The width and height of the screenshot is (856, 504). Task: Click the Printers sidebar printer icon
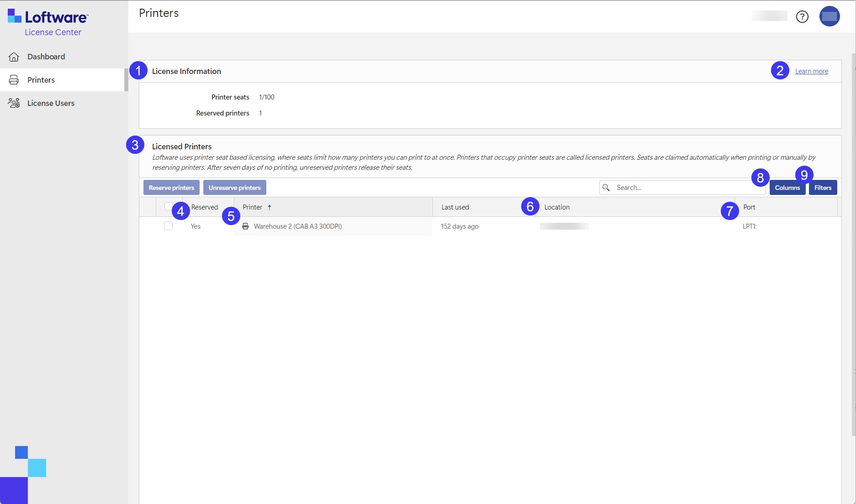(14, 80)
